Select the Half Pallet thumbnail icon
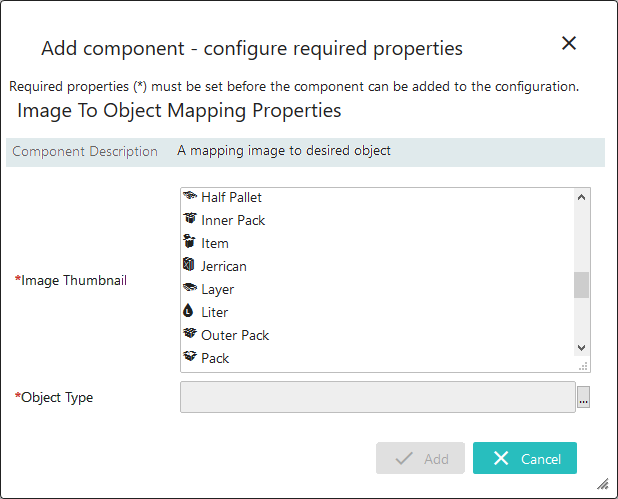Screen dimensions: 618x499 [x=190, y=196]
